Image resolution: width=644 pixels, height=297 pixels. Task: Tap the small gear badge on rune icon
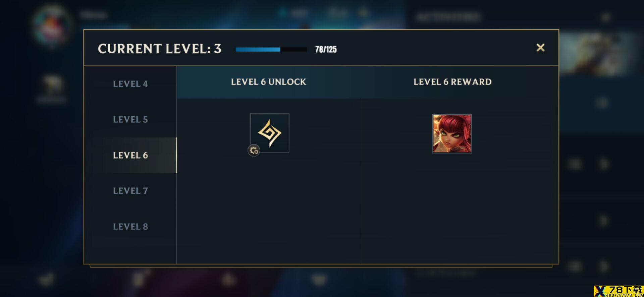point(254,151)
